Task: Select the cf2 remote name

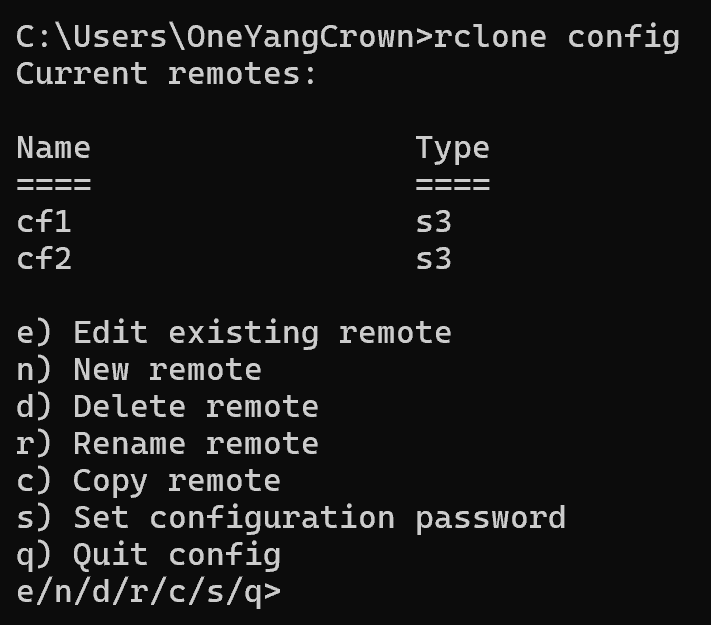Action: (44, 259)
